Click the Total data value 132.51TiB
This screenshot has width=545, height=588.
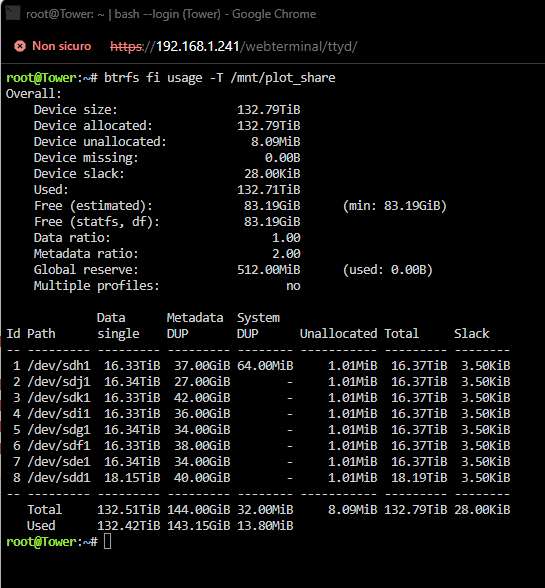129,510
